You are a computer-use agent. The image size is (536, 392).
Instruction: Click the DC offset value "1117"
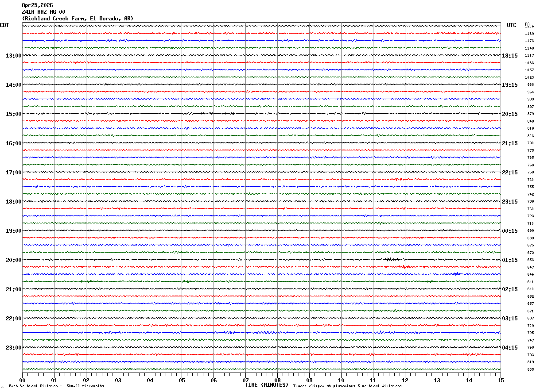529,56
